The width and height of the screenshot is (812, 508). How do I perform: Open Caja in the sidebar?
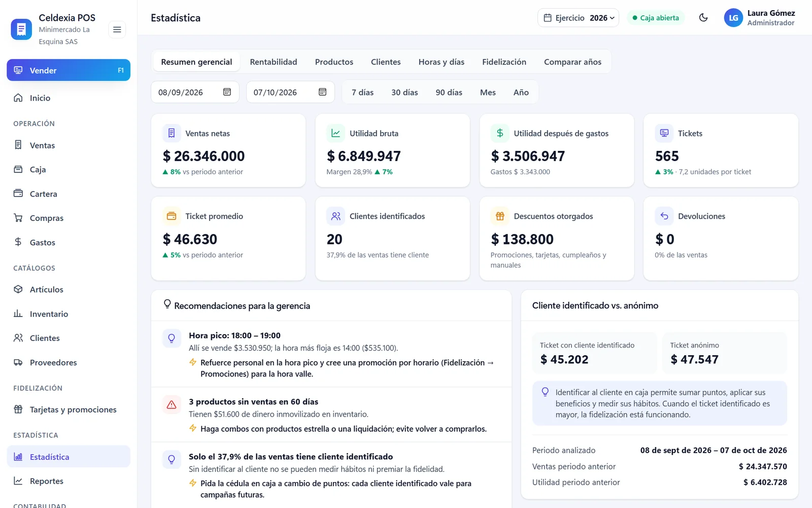click(x=69, y=170)
